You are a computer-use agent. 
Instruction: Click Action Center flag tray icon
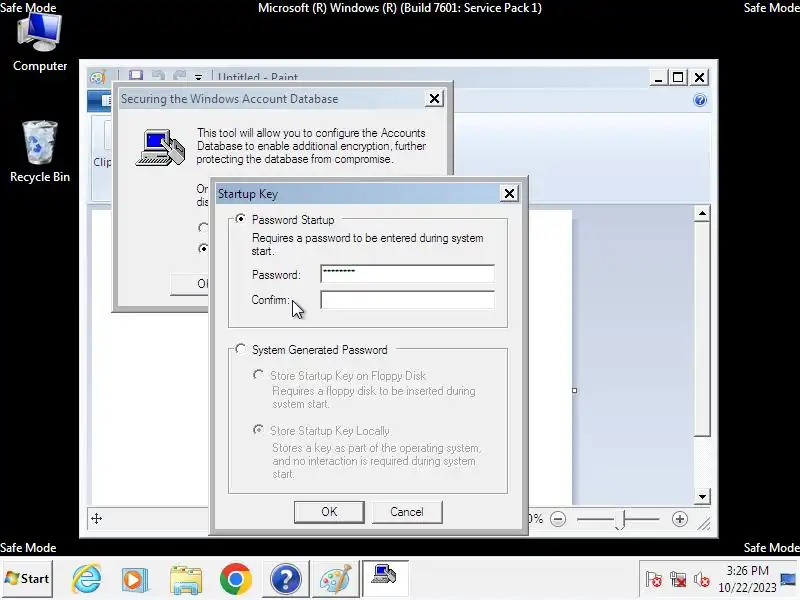(654, 580)
